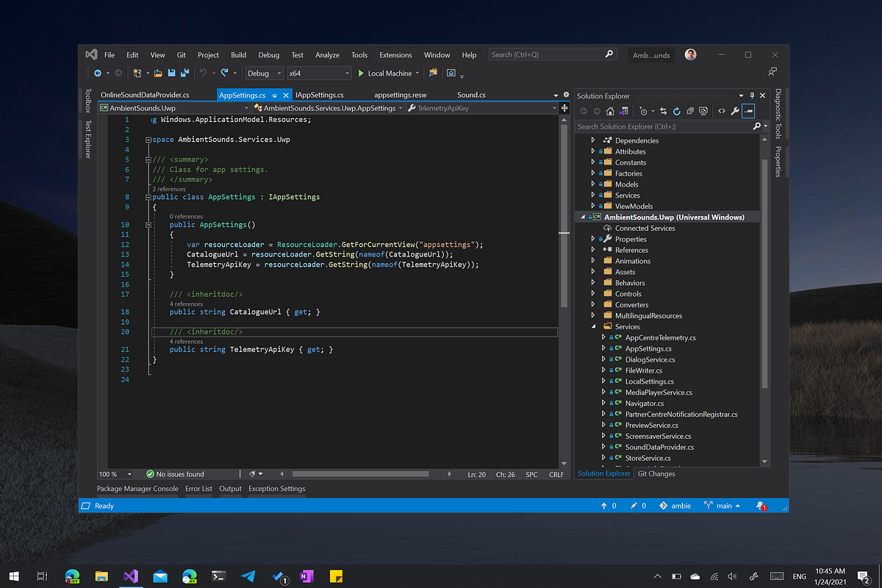Click the Home icon in Solution Explorer
Screen dimensions: 882x588
pos(610,110)
